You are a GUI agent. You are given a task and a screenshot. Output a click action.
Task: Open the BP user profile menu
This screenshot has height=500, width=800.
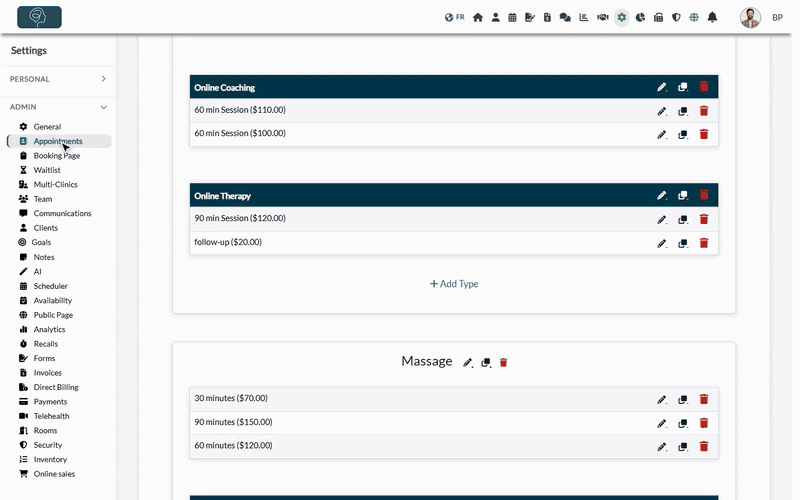point(777,17)
